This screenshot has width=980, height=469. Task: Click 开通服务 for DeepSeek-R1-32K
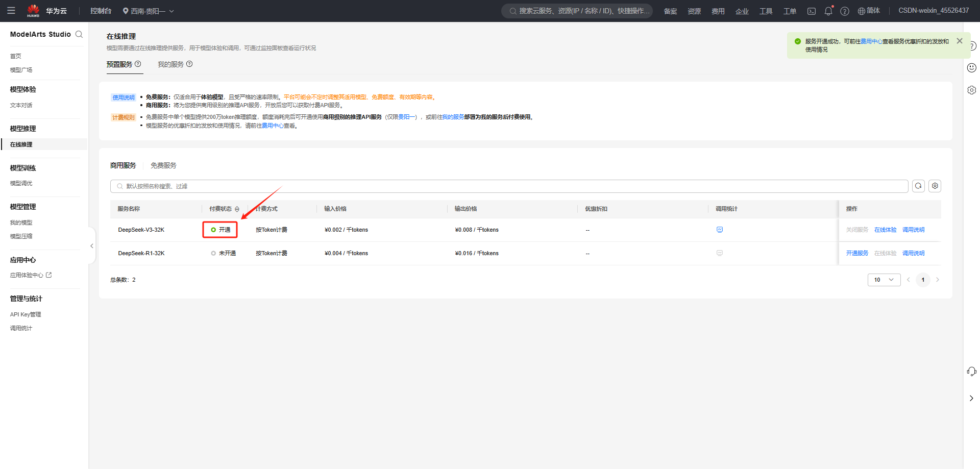click(x=857, y=253)
